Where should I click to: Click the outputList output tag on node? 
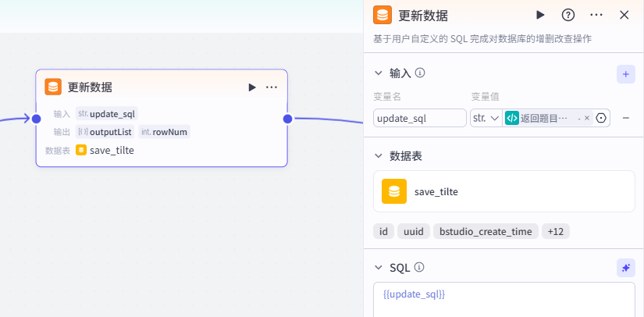point(105,132)
